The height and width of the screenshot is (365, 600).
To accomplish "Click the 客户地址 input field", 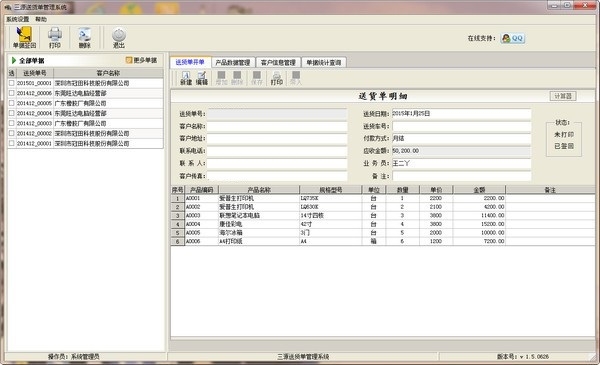I will [x=277, y=139].
